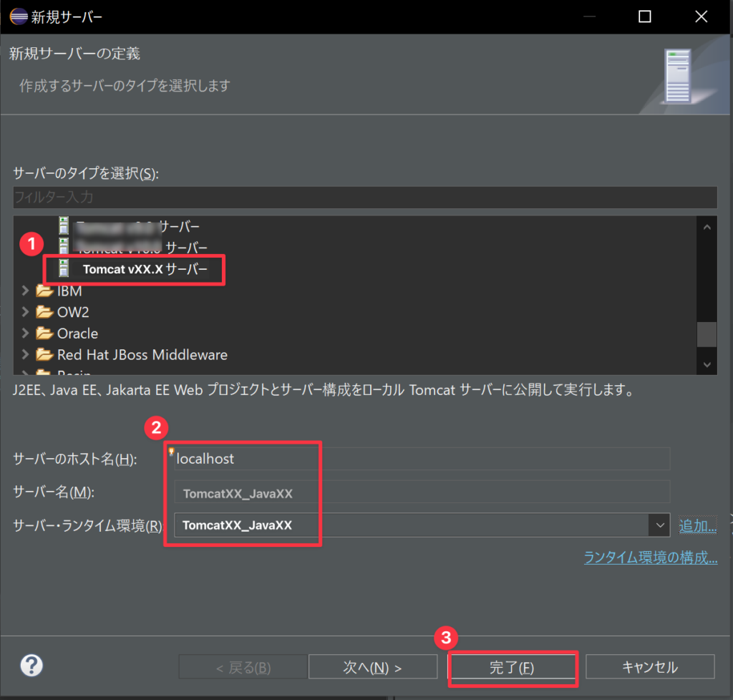Click the server type filter input field

coord(365,196)
